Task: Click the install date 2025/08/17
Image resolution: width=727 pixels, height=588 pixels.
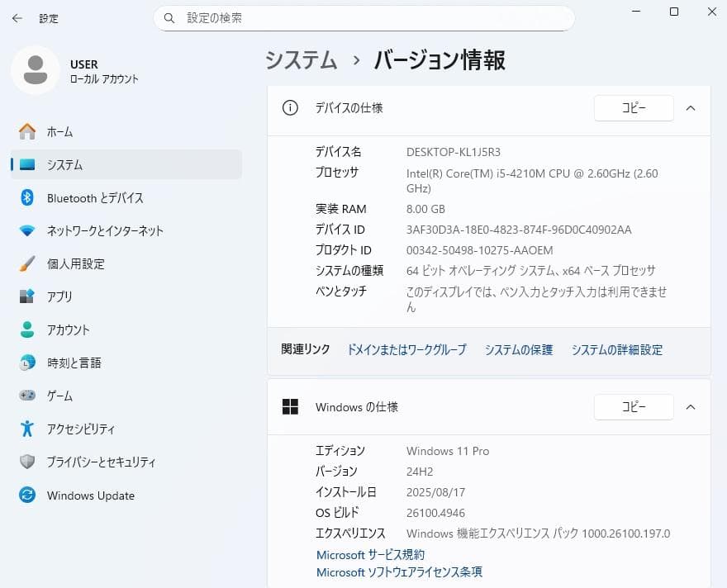Action: point(435,492)
